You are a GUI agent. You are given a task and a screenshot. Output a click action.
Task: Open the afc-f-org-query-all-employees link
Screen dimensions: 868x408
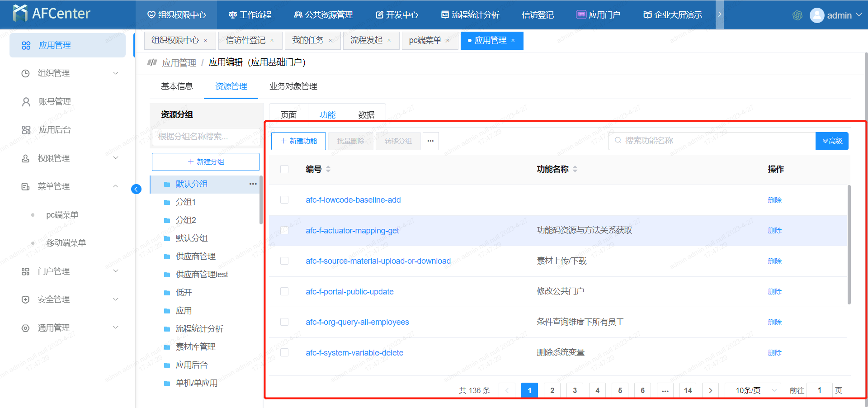coord(357,322)
